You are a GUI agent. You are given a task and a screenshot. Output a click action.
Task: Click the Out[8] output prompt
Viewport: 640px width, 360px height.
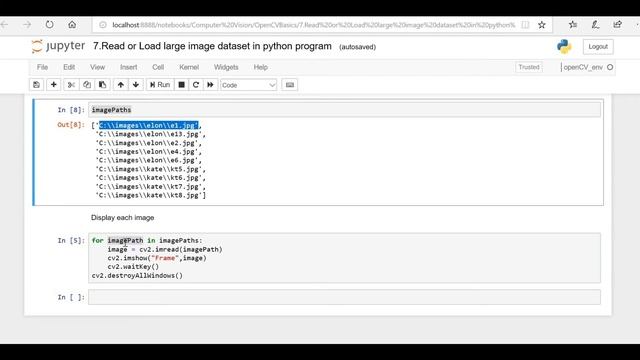click(x=71, y=125)
